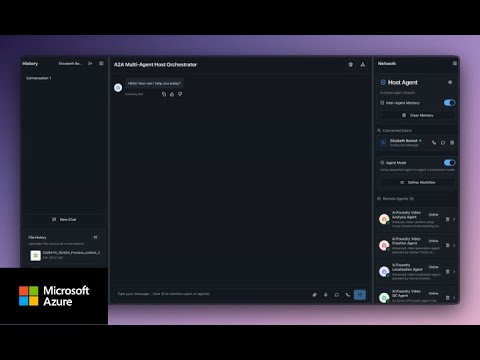Image resolution: width=480 pixels, height=360 pixels.
Task: Click the 'File History' heading
Action: tap(37, 237)
